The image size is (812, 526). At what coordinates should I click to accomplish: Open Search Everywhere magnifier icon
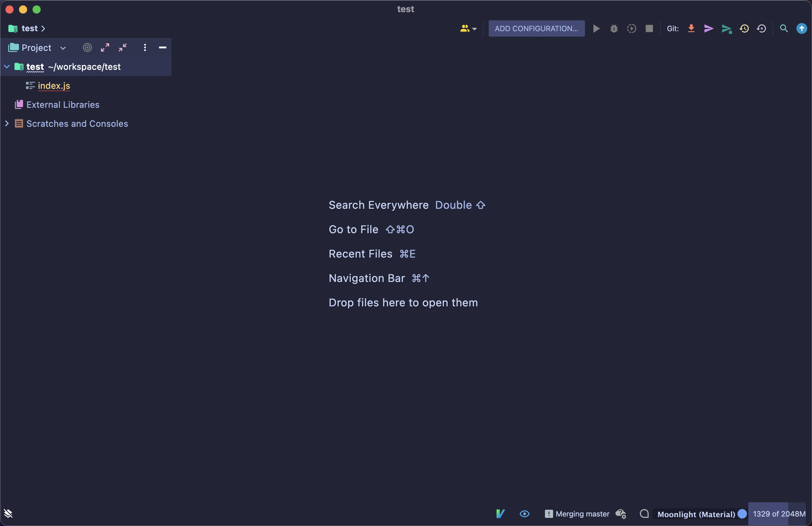[784, 28]
